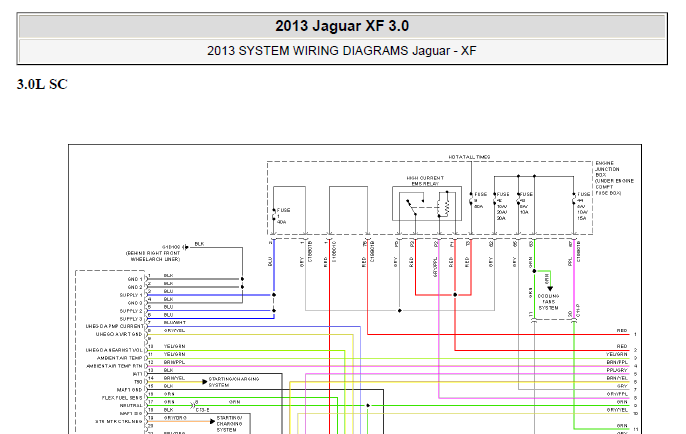
Task: Click 'STARTING/ CHARGING SYSTEM' label next to GRY/ORG wire
Action: tap(229, 424)
